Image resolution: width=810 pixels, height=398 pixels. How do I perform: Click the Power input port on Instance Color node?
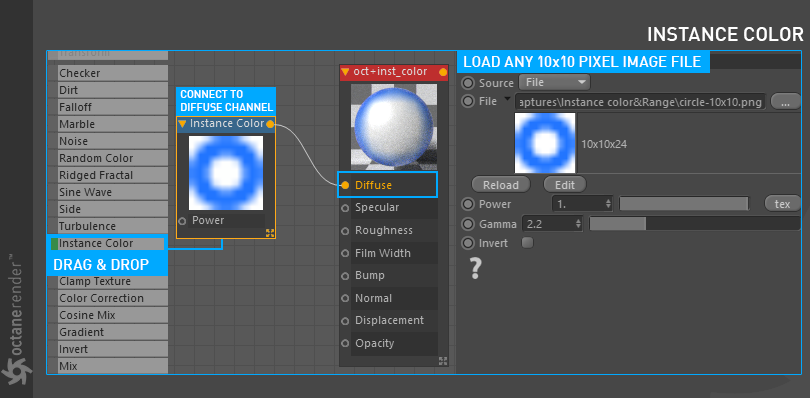click(182, 221)
